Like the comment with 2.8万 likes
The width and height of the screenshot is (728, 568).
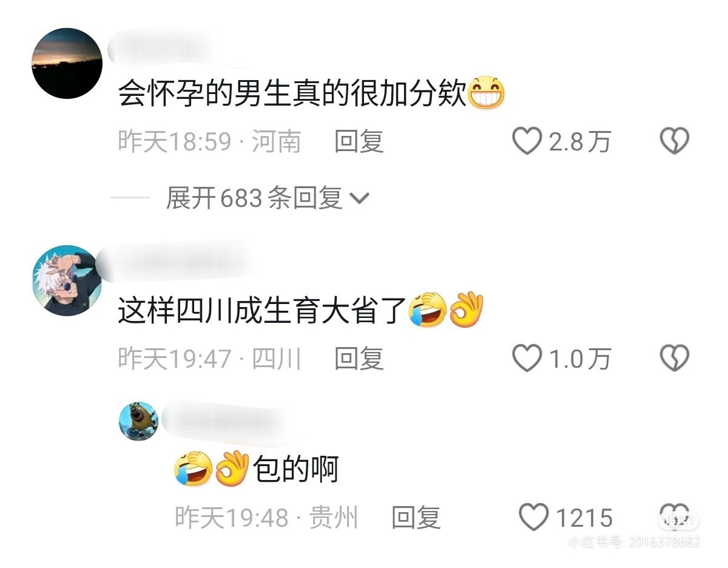[x=527, y=142]
